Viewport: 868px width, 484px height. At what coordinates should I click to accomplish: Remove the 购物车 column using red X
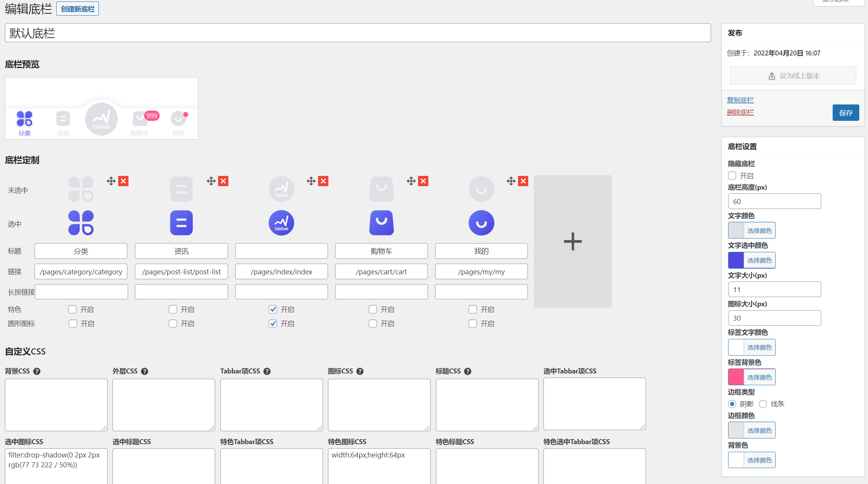tap(423, 181)
